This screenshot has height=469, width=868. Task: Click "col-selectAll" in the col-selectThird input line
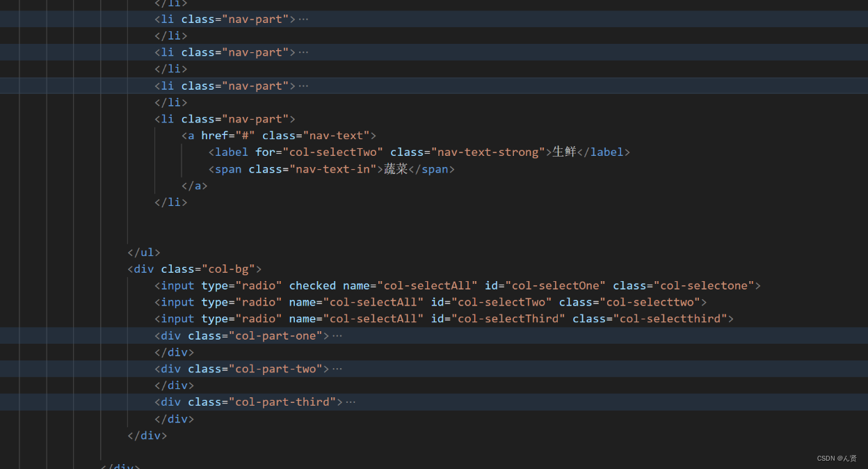coord(373,319)
